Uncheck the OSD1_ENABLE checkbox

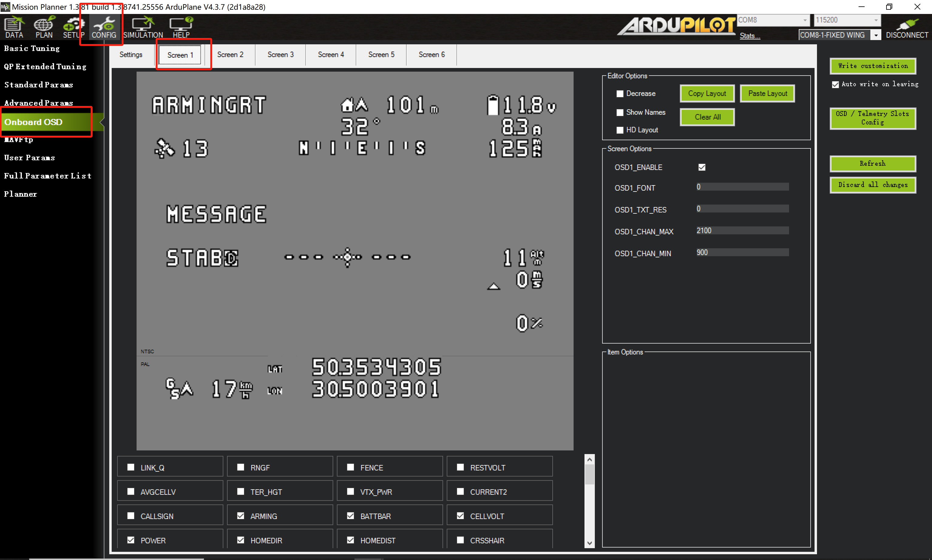pyautogui.click(x=702, y=167)
